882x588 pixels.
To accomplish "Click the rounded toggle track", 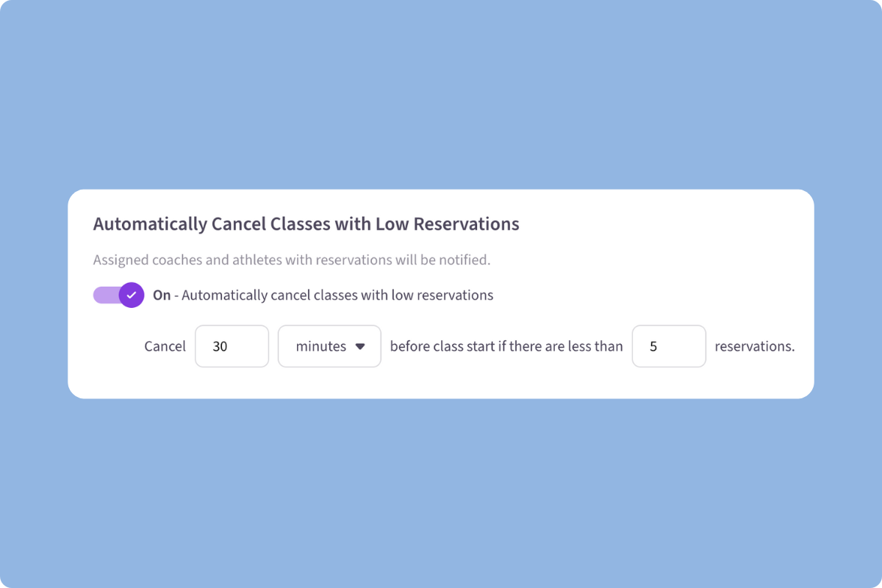I will 107,295.
